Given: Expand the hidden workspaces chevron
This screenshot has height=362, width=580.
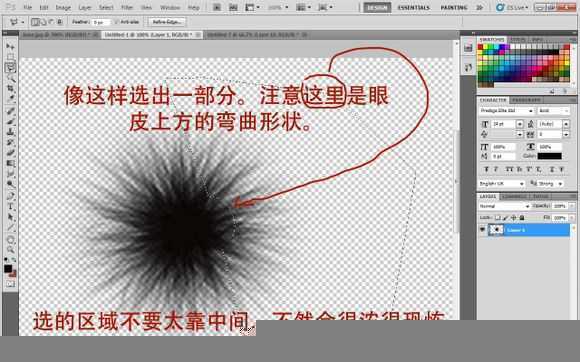Looking at the screenshot, I should click(479, 7).
